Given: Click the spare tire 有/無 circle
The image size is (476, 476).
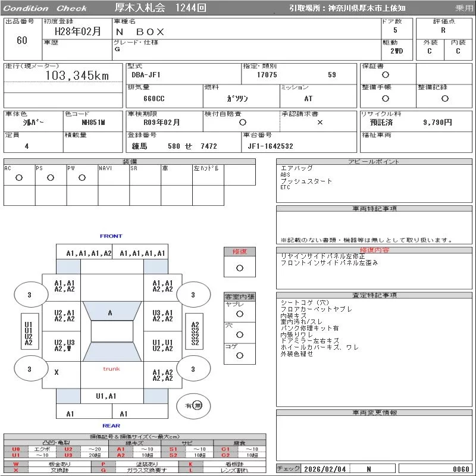Looking at the screenshot, I should tap(194, 405).
